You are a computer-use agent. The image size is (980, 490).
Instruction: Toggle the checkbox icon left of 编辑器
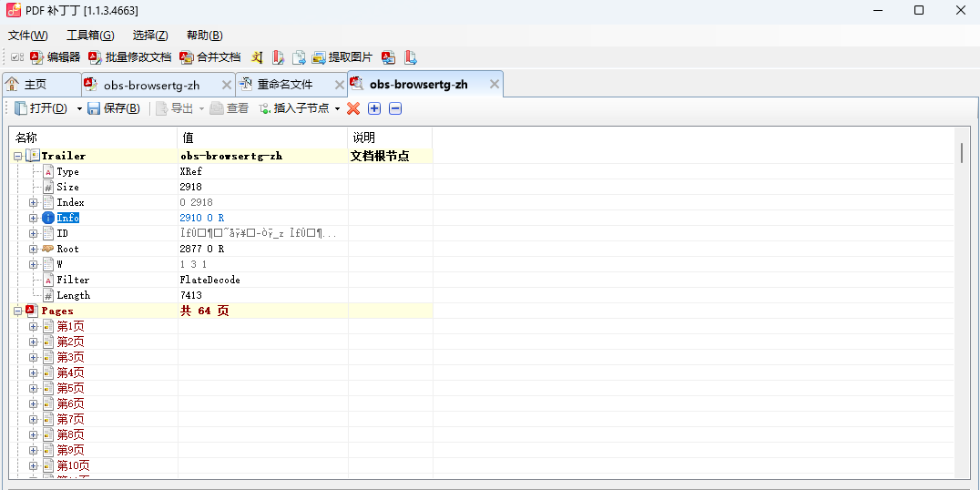[17, 57]
